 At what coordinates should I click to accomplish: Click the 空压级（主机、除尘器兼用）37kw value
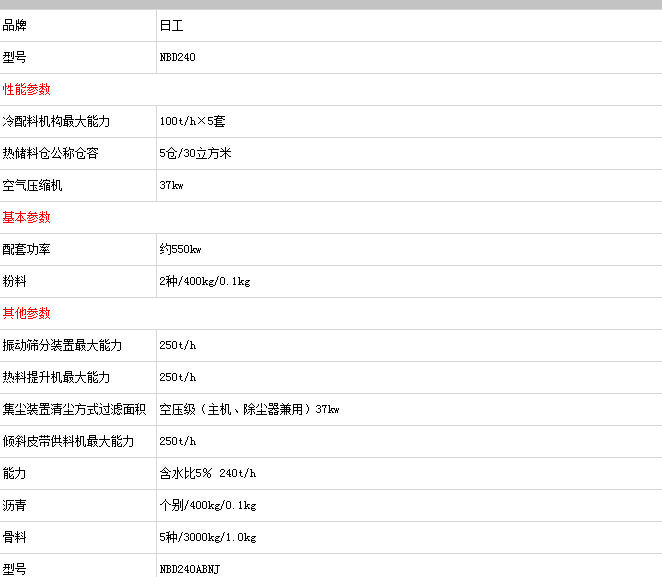pyautogui.click(x=249, y=410)
